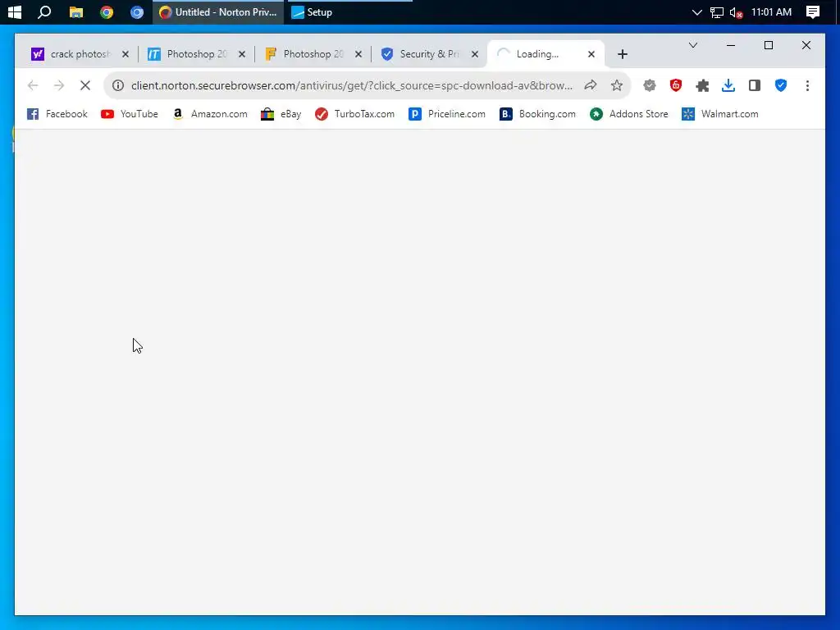Open the Facebook bookmark
The width and height of the screenshot is (840, 630).
57,114
